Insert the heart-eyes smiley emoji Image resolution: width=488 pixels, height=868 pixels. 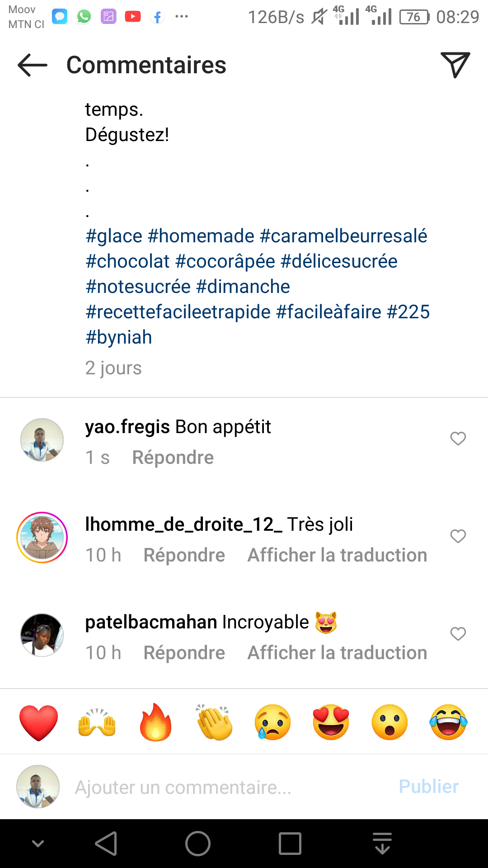click(331, 722)
